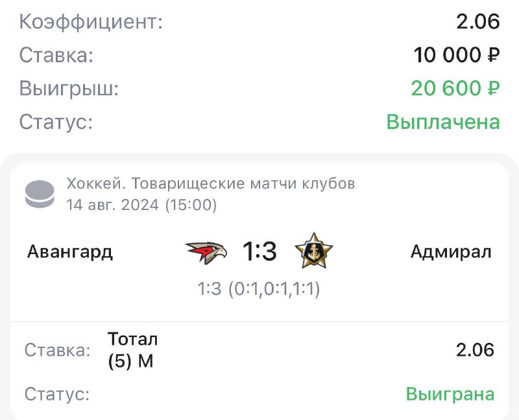Tap the Адмирал anchor star logo
The image size is (519, 420).
[314, 251]
